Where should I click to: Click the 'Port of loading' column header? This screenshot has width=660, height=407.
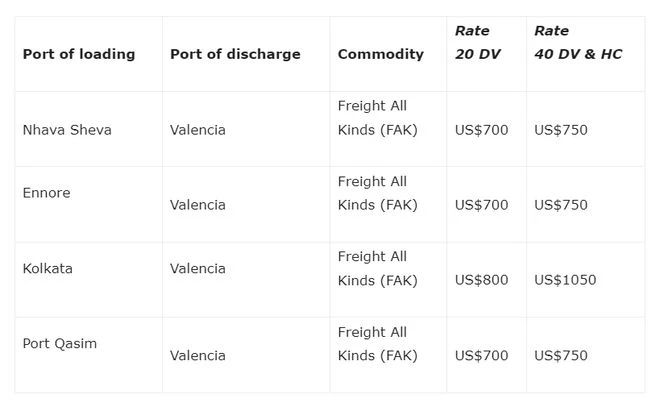pos(79,54)
